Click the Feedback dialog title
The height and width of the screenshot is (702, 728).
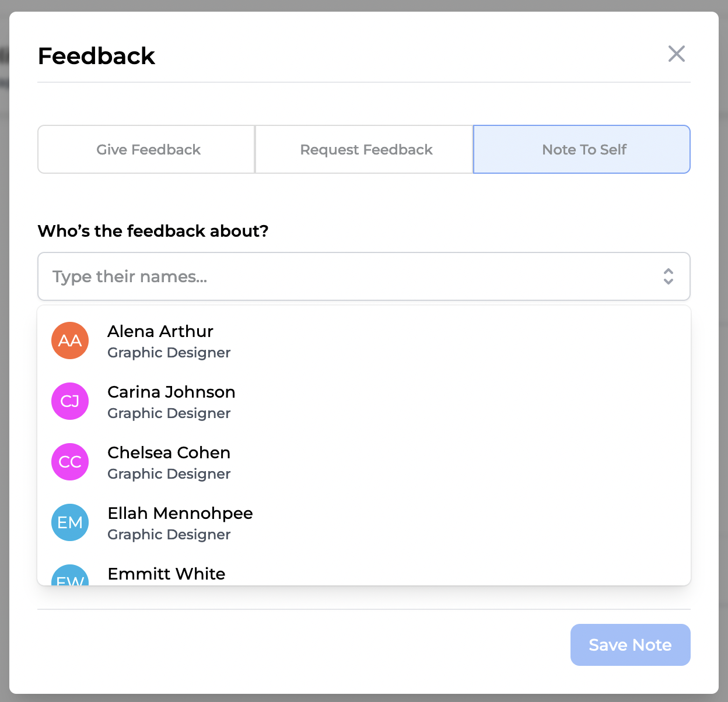point(97,56)
